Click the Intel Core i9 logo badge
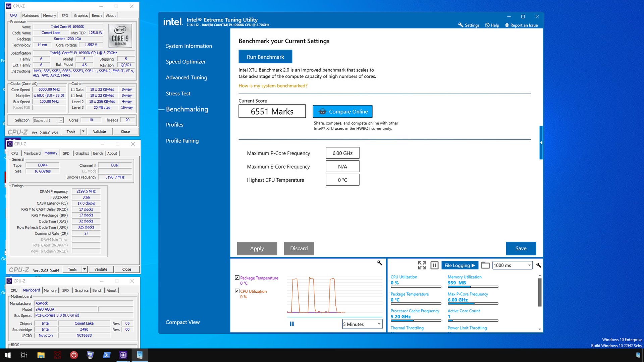The height and width of the screenshot is (362, 644). (x=120, y=36)
